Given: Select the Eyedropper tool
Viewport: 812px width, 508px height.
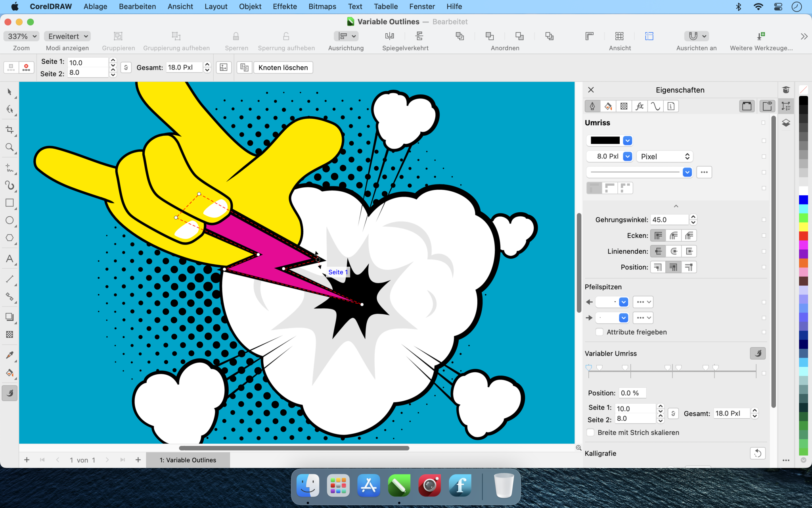Looking at the screenshot, I should [10, 355].
